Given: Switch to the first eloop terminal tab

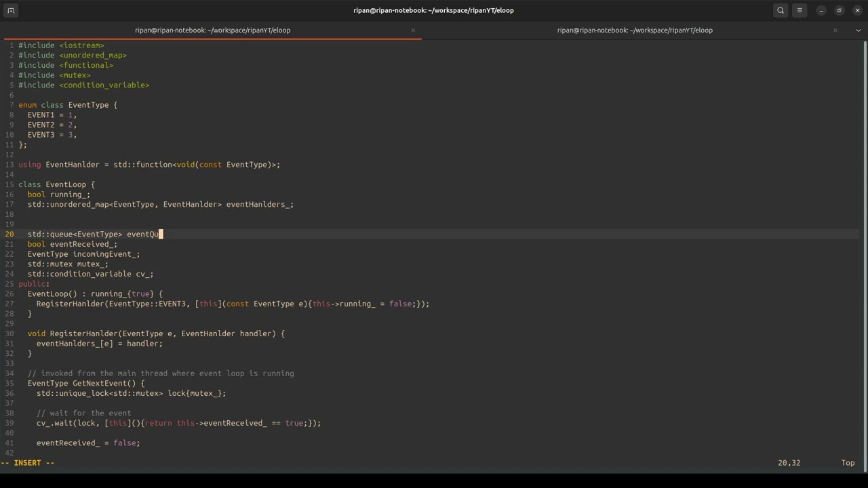Looking at the screenshot, I should tap(212, 30).
